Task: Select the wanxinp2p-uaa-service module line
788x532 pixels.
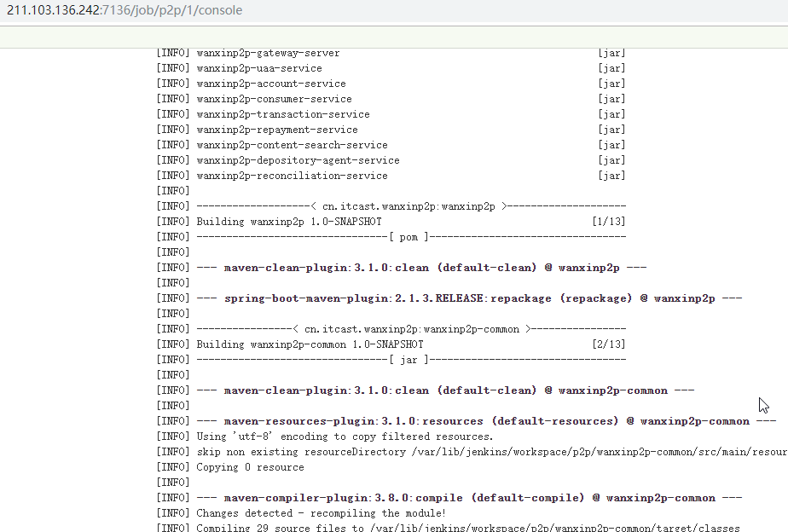Action: (x=391, y=68)
